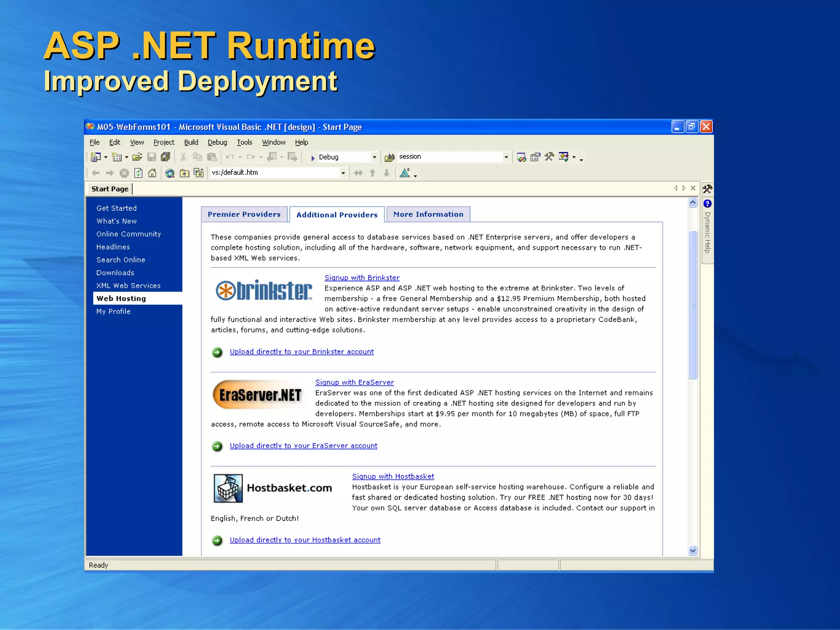Image resolution: width=840 pixels, height=630 pixels.
Task: Click the Font Size 'A' icon
Action: pos(405,173)
